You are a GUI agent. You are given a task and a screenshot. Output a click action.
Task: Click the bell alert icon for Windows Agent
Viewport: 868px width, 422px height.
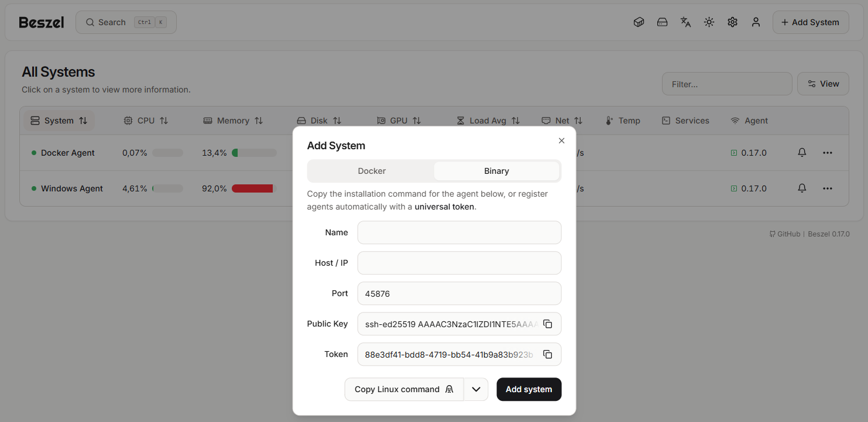802,188
